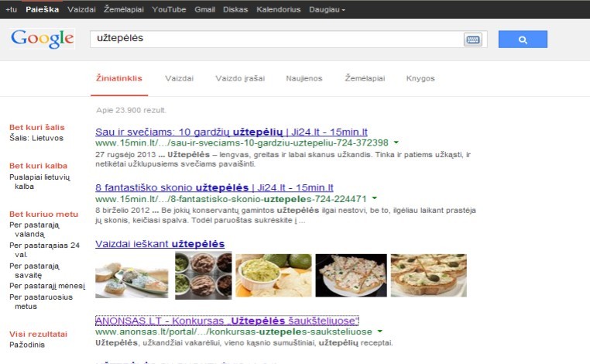590x364 pixels.
Task: Open Žemėlapiai in the top black bar
Action: (124, 9)
